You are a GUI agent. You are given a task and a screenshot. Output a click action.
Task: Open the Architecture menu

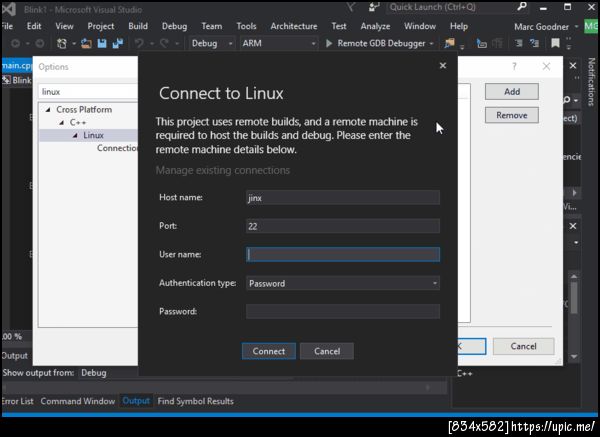(293, 26)
